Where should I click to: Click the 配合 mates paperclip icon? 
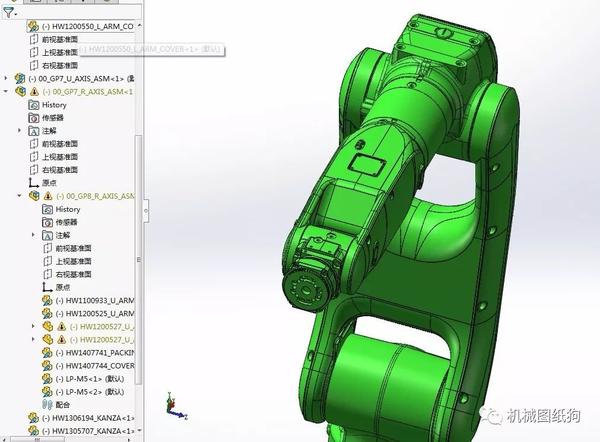click(47, 404)
